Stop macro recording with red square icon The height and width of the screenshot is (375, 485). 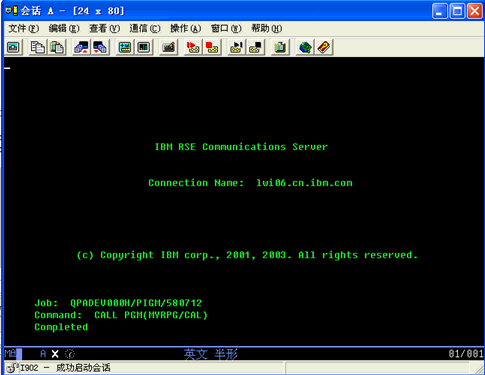click(x=212, y=47)
